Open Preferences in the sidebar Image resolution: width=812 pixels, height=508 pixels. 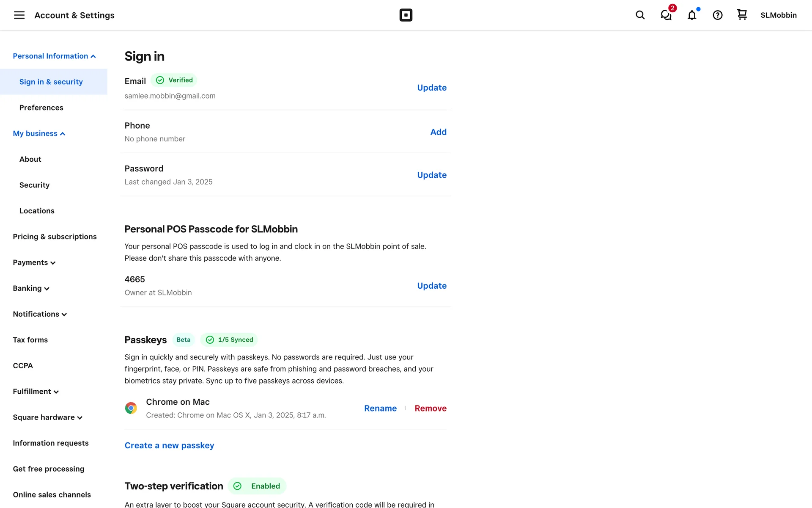coord(41,108)
